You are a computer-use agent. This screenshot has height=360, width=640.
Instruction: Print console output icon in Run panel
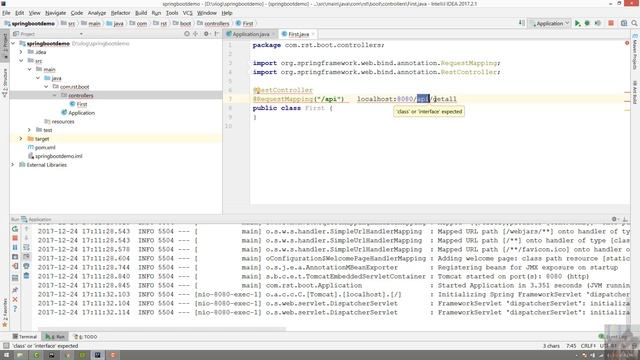click(x=26, y=266)
